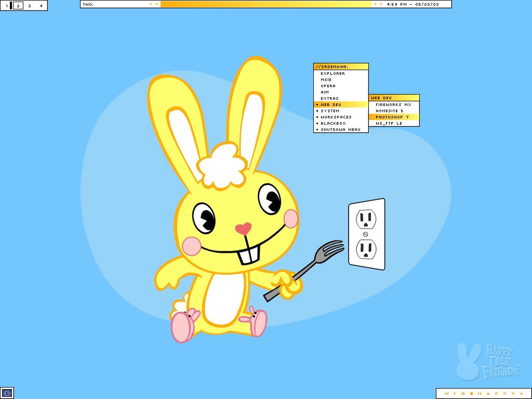Click the down arrow in media bar

[x=521, y=394]
